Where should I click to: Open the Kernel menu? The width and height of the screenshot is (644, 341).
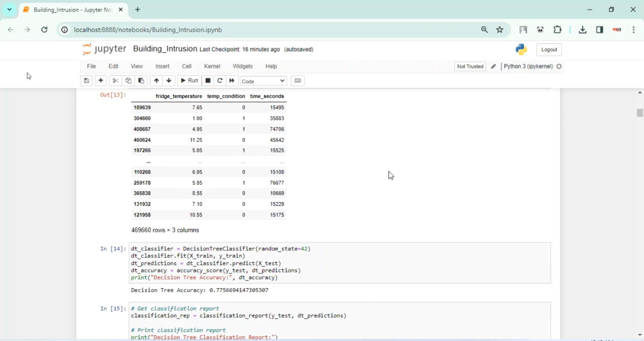point(212,66)
